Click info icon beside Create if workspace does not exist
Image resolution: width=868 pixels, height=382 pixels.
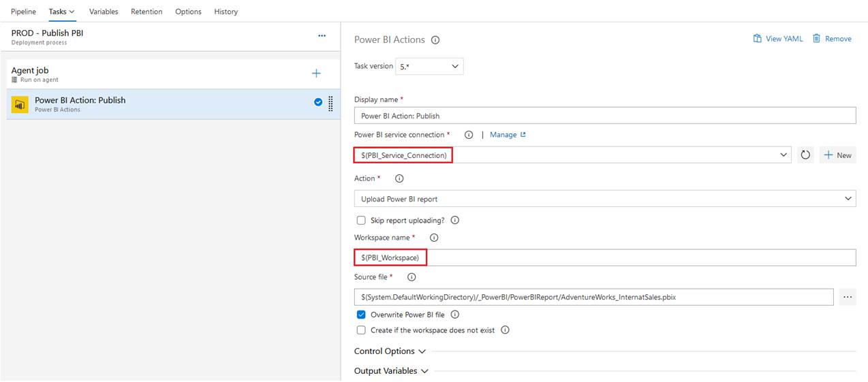pos(506,330)
